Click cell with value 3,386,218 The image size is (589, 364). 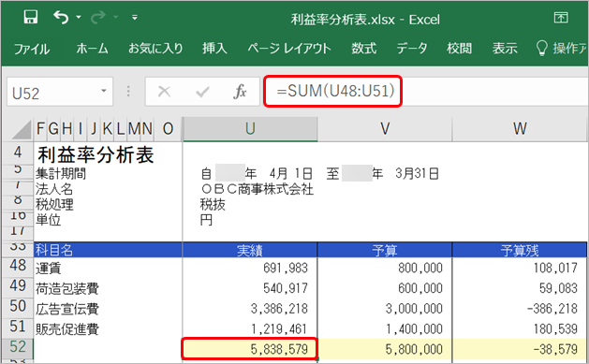(250, 309)
